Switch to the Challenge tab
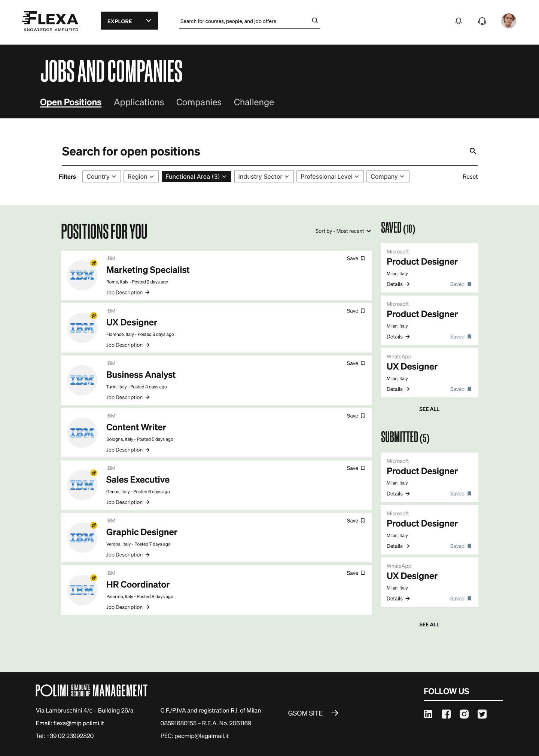This screenshot has width=539, height=756. pos(254,102)
